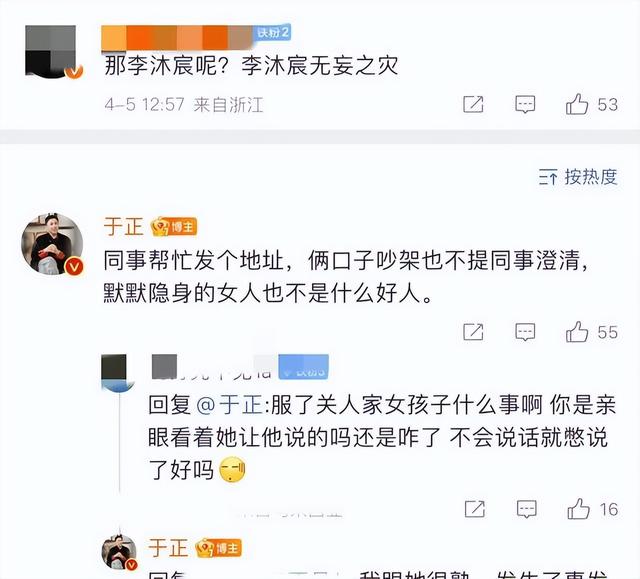Like the reply with 16 likes
The image size is (640, 579).
(x=578, y=509)
